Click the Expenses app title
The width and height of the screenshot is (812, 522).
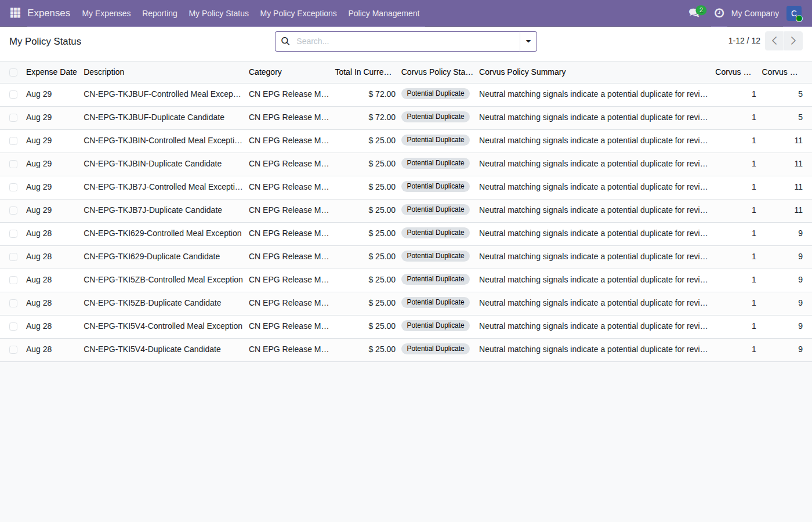(49, 13)
